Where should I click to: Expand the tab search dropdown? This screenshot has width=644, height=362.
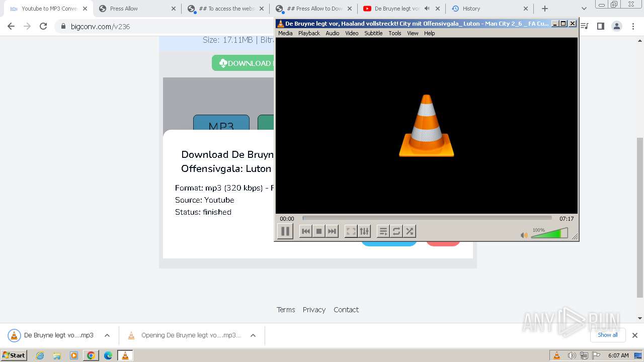[x=584, y=9]
